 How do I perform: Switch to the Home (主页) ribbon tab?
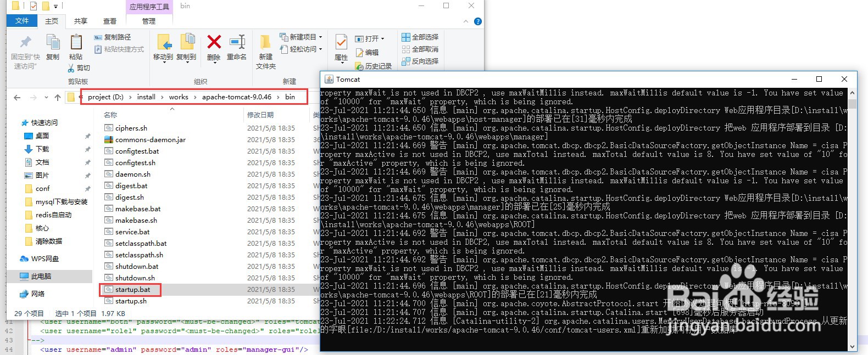pyautogui.click(x=52, y=21)
